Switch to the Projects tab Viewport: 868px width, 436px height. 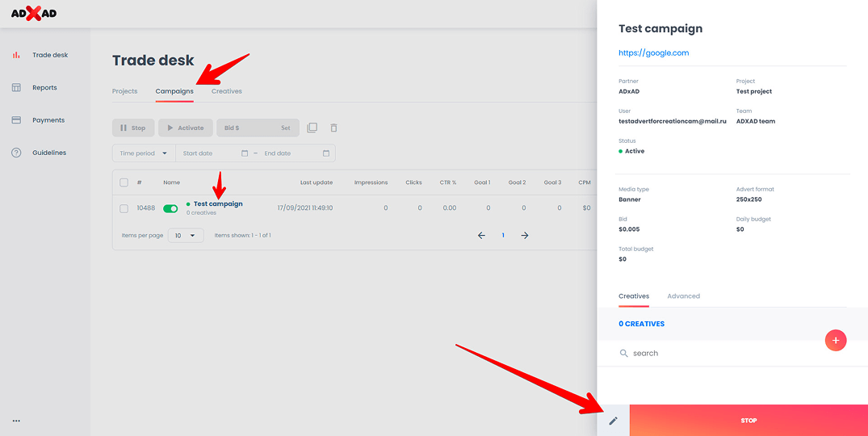(x=124, y=91)
